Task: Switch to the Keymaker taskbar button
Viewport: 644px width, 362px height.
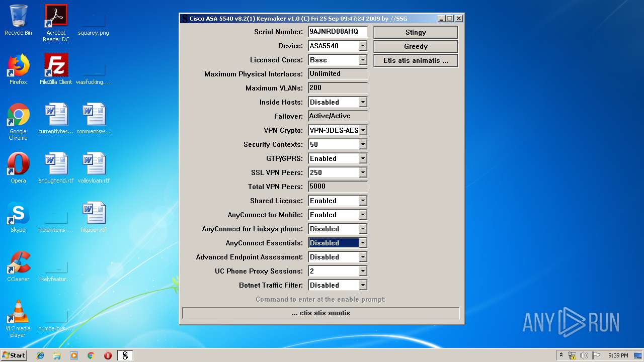Action: coord(125,355)
